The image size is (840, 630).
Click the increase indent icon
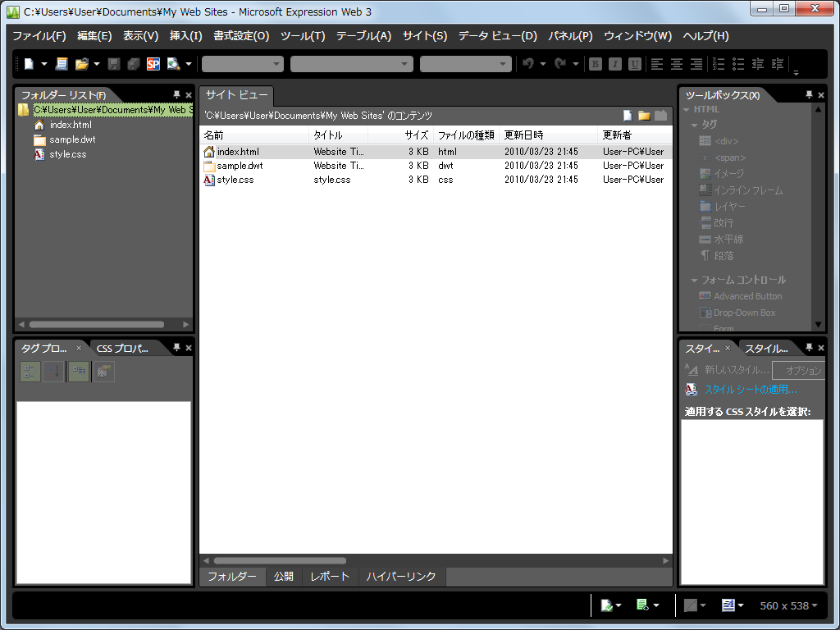pos(778,64)
